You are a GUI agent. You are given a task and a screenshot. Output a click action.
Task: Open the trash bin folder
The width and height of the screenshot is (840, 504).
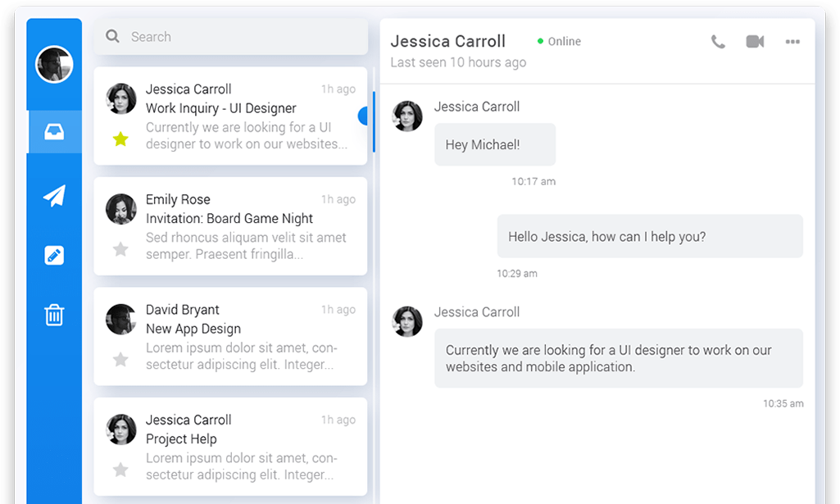click(x=54, y=315)
